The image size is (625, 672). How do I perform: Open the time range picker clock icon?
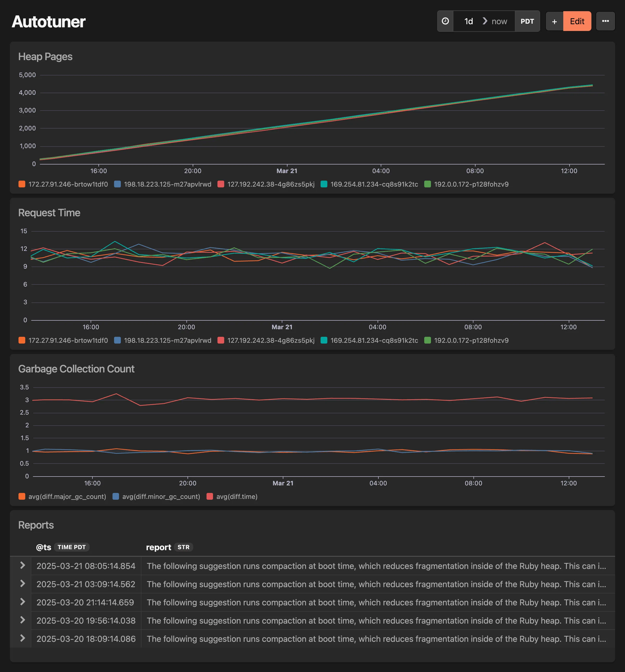(445, 21)
